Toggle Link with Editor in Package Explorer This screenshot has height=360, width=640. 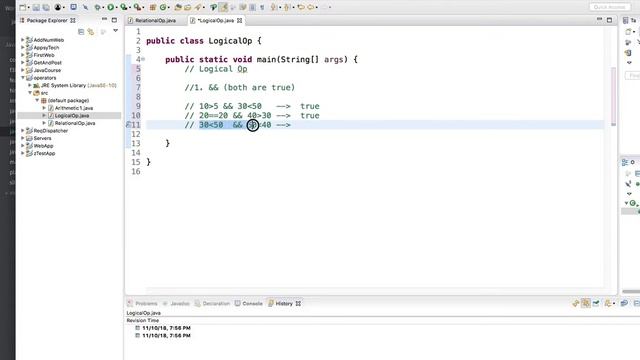(91, 31)
